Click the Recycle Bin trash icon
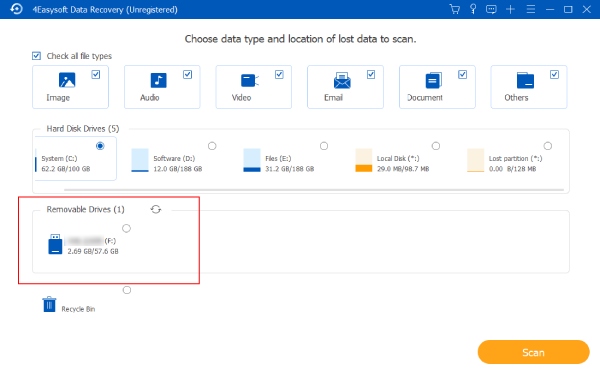This screenshot has height=377, width=600. pyautogui.click(x=49, y=304)
